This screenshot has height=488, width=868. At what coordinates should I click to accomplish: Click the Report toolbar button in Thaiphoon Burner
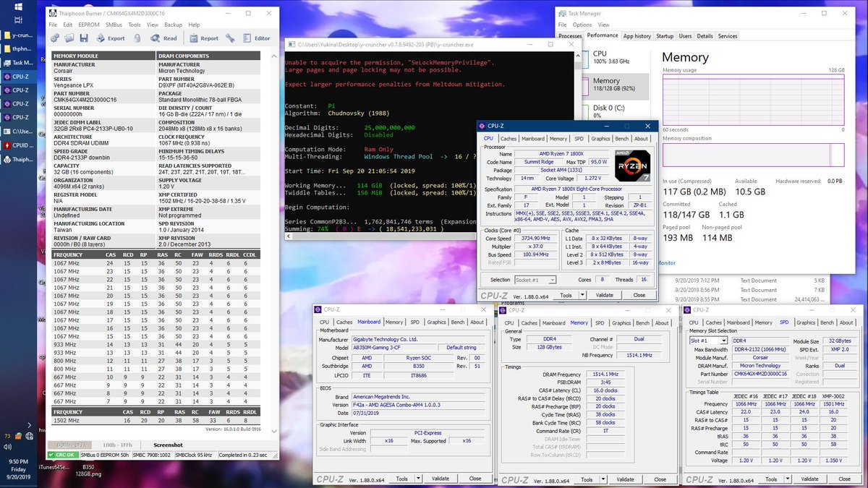[203, 38]
